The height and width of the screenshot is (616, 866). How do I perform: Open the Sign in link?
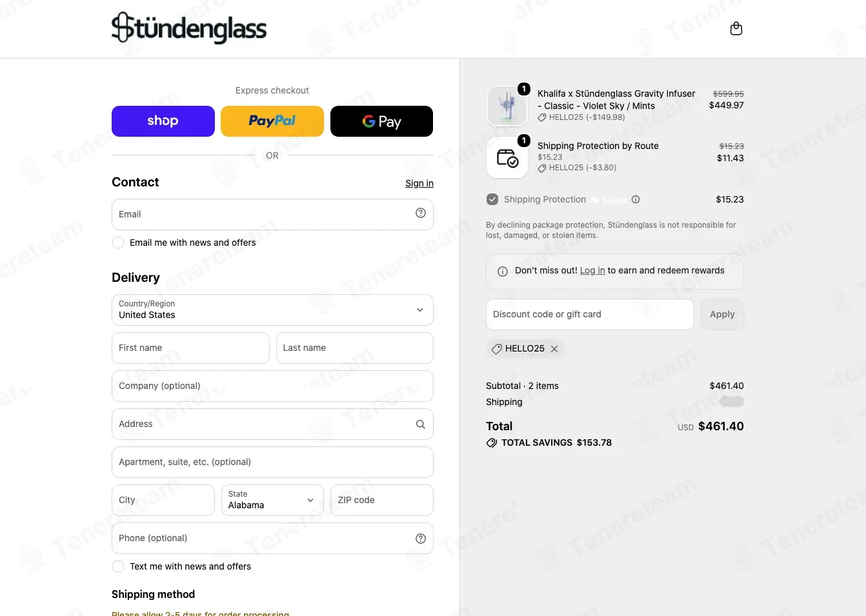click(419, 183)
